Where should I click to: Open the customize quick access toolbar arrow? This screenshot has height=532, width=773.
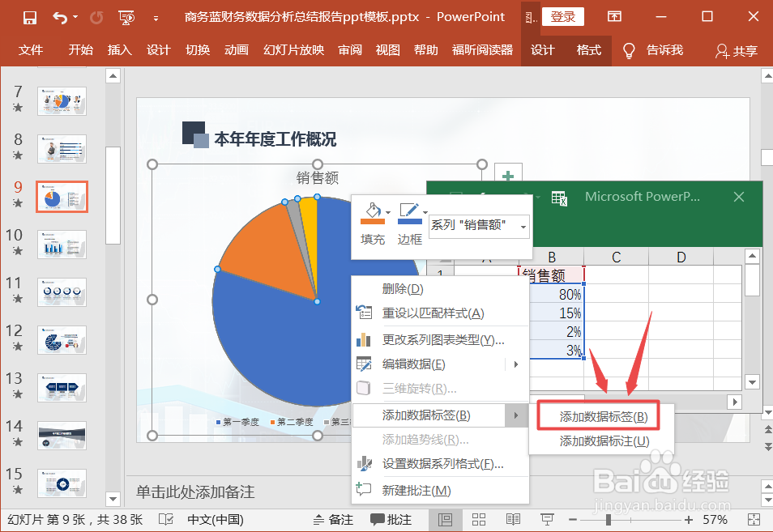pyautogui.click(x=156, y=19)
